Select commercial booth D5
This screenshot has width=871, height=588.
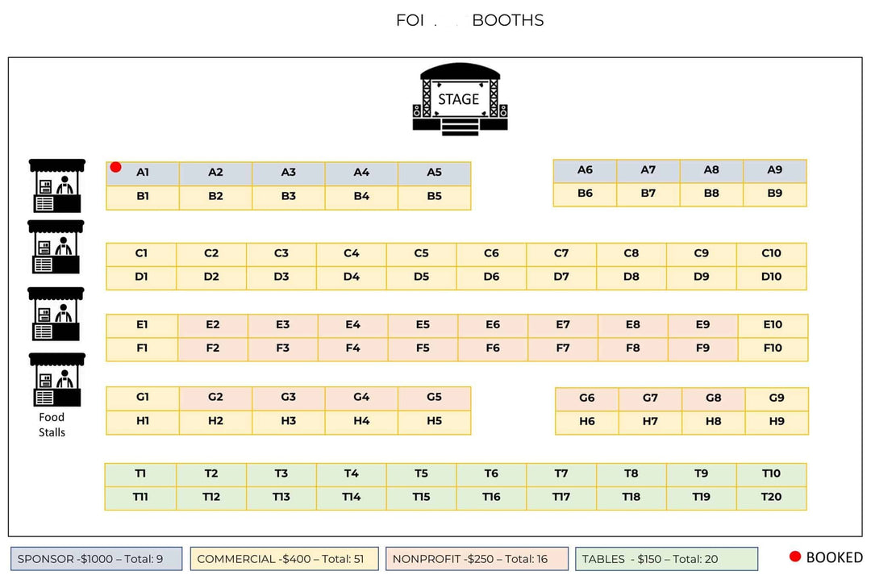coord(422,278)
